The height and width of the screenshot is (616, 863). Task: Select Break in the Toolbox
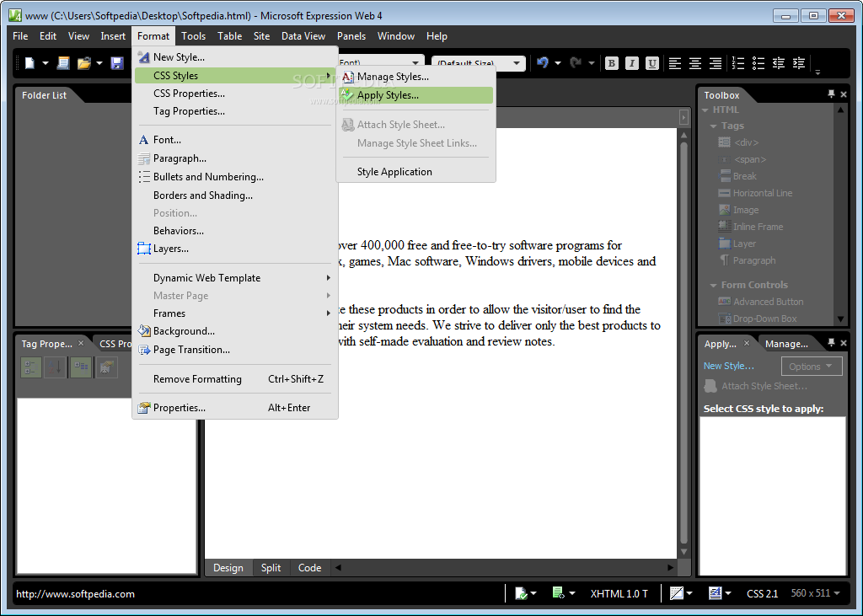click(737, 176)
